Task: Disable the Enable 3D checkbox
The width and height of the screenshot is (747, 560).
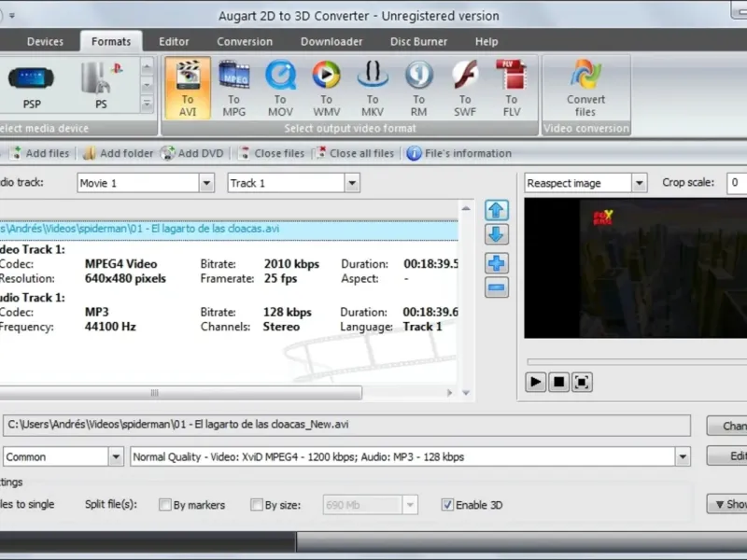Action: (447, 505)
